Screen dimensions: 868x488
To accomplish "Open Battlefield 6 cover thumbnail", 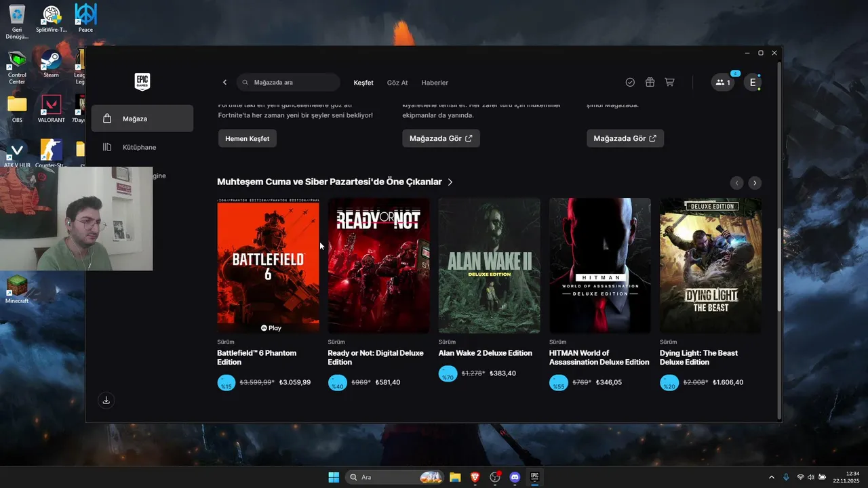I will pos(268,266).
